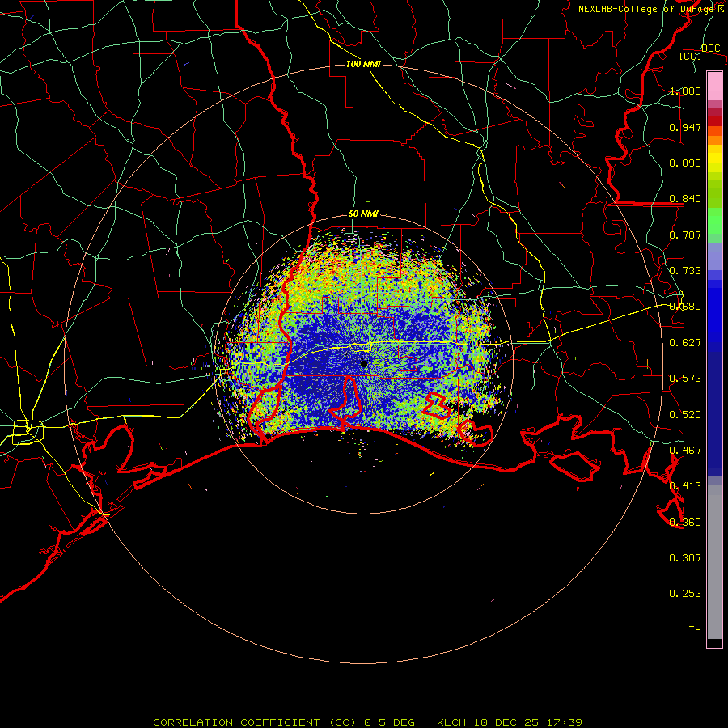728x728 pixels.
Task: Click the 0.893 value on the color scale
Action: pos(685,163)
